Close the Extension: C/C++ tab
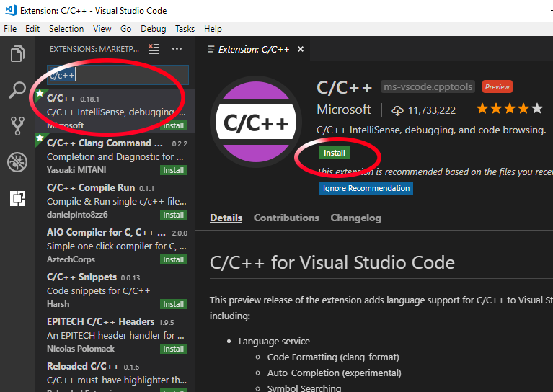Screen dimensions: 553x392 [301, 49]
